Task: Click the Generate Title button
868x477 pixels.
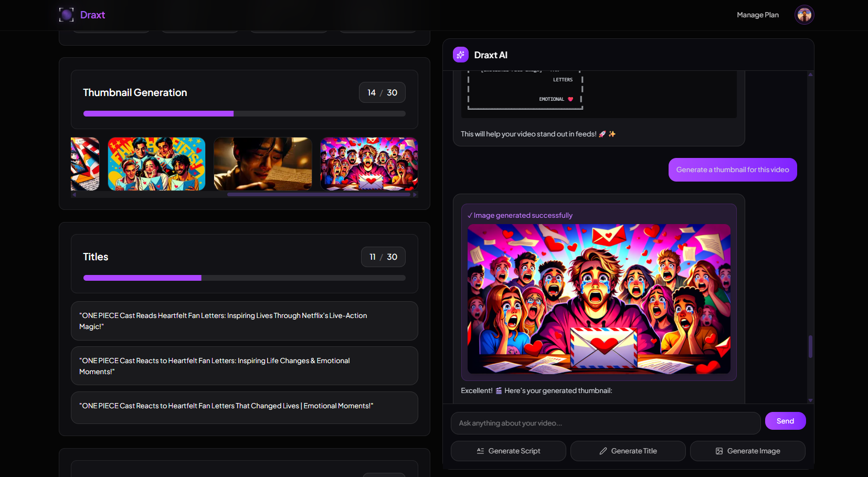Action: (628, 451)
